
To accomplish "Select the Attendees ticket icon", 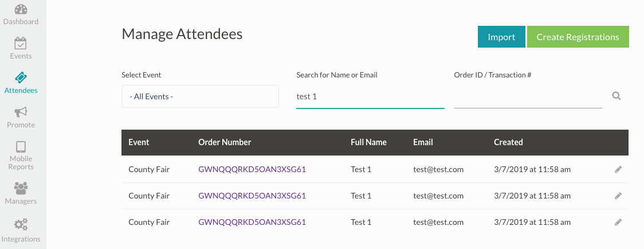I will 21,78.
